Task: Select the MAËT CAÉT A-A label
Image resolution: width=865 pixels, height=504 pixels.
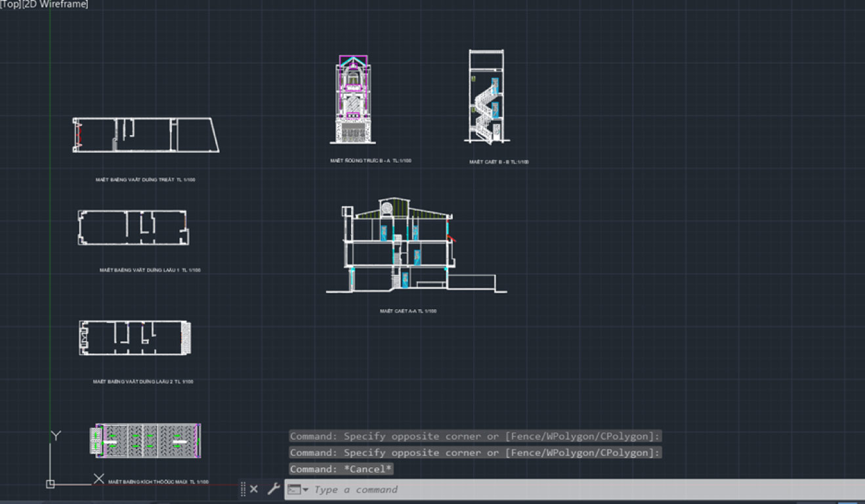Action: tap(408, 311)
